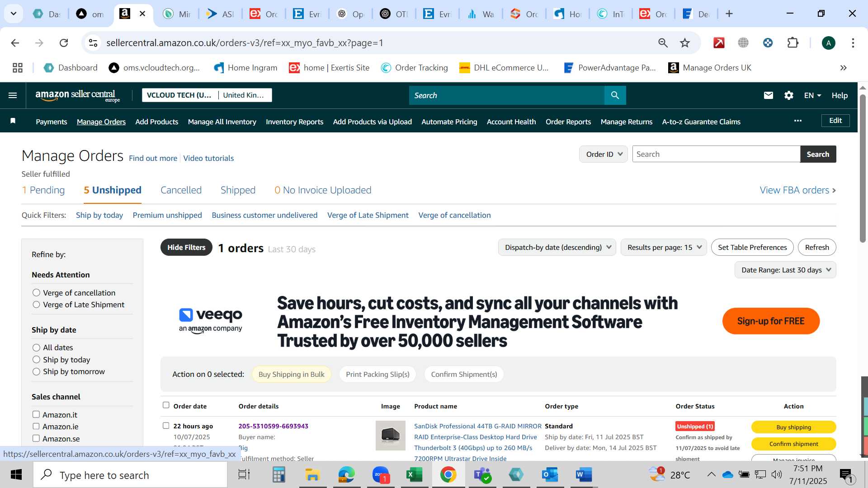
Task: Open Calculator from the taskbar
Action: (x=278, y=475)
